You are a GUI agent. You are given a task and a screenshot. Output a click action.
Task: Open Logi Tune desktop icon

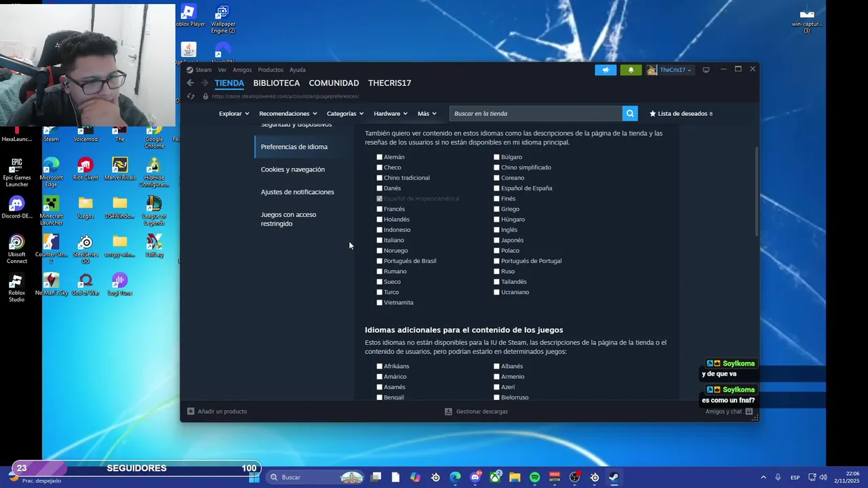coord(120,285)
